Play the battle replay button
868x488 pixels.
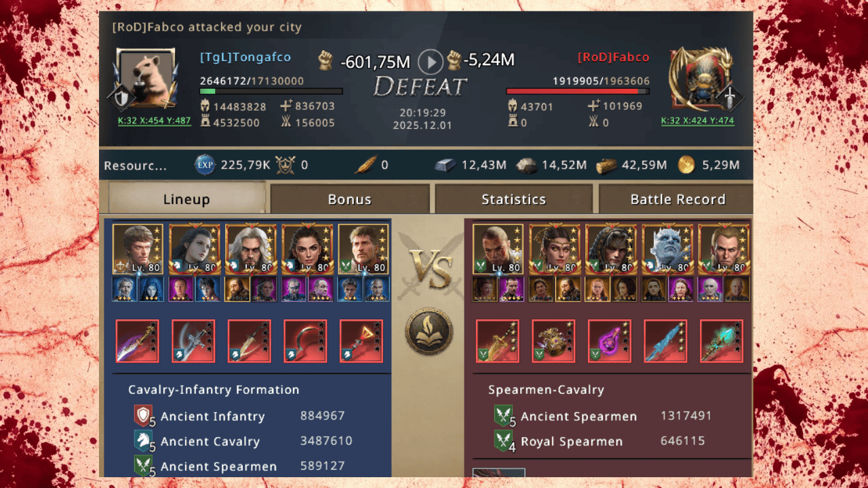pos(431,62)
